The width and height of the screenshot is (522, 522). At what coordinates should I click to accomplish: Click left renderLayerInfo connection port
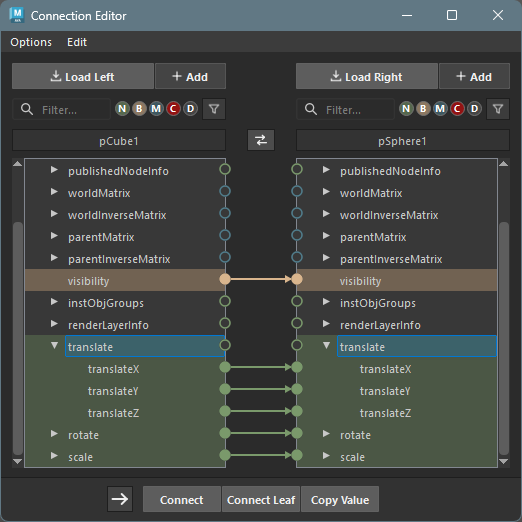point(225,323)
